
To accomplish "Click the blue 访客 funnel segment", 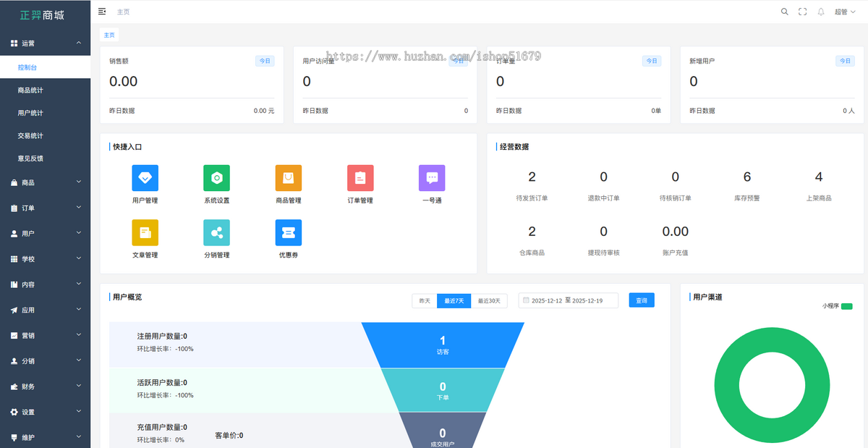I will pyautogui.click(x=443, y=345).
